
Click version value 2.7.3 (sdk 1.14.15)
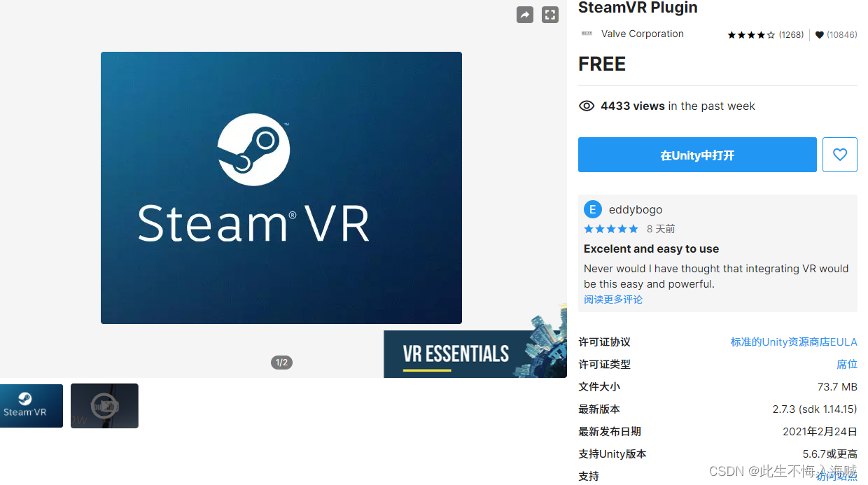(x=815, y=409)
